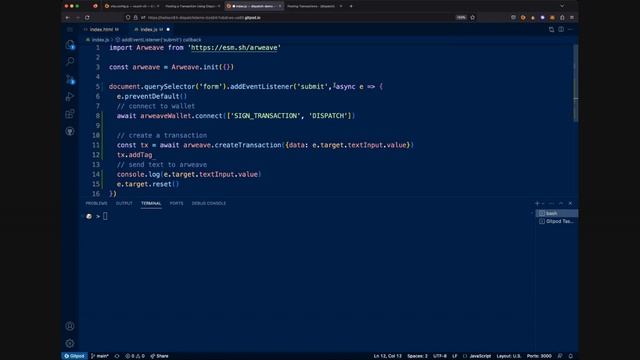Click the terminal prompt input
Viewport: 640px width, 360px height.
point(105,216)
